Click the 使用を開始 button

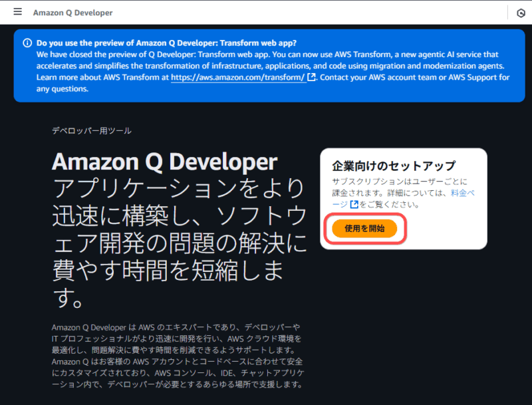[364, 228]
